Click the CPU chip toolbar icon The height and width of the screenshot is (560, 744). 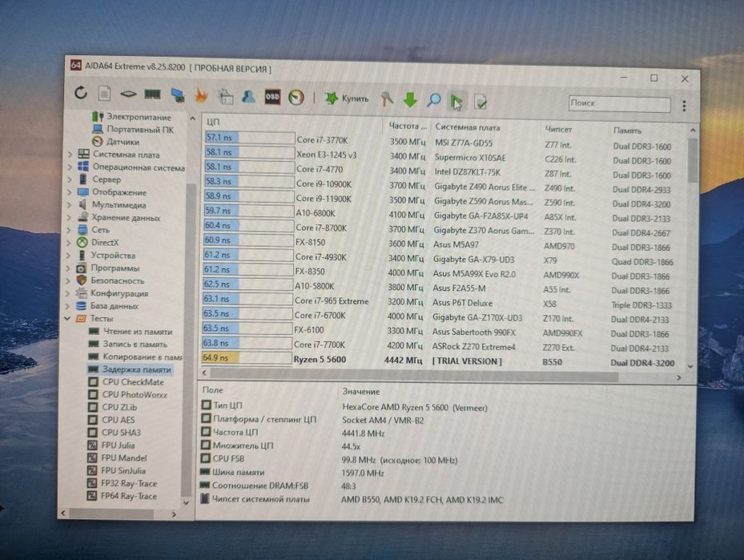click(128, 94)
